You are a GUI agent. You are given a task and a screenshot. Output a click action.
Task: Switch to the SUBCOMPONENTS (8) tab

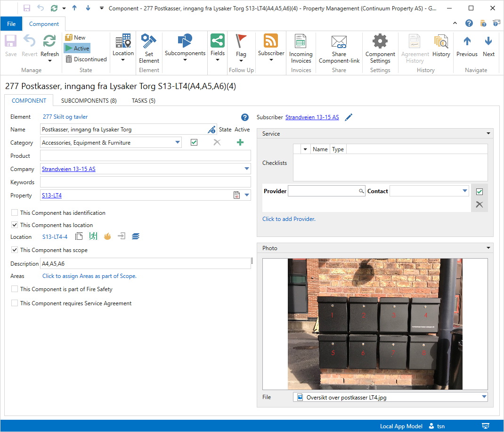coord(89,100)
